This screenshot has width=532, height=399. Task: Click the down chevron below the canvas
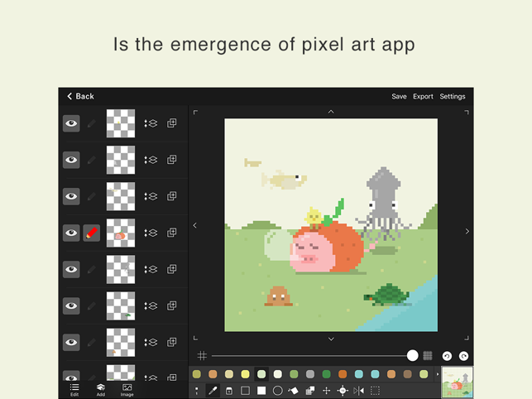(331, 339)
